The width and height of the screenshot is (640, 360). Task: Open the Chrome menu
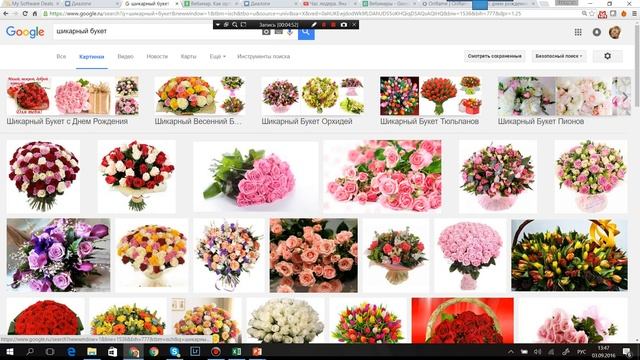[x=634, y=13]
